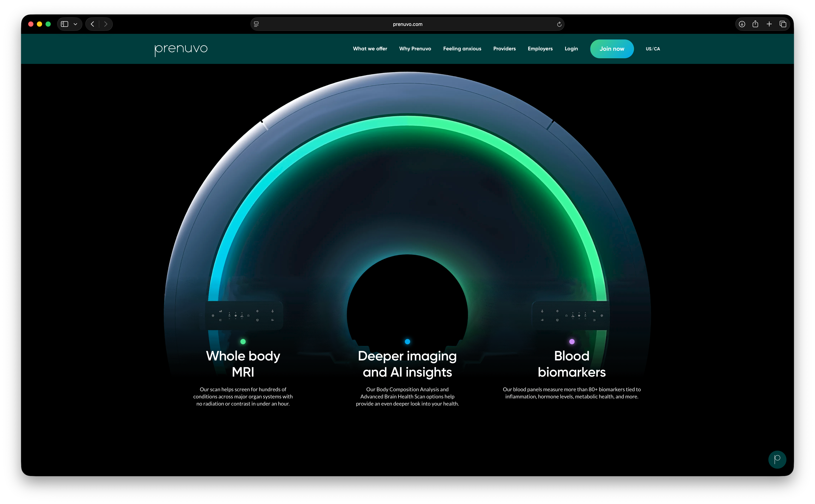Click the purple dot above Blood biomarkers
The height and width of the screenshot is (504, 815).
(x=572, y=341)
